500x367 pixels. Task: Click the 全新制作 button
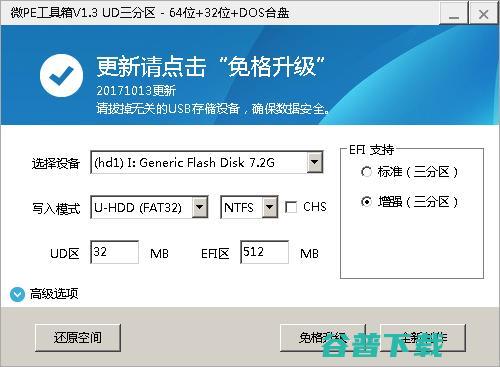(x=423, y=338)
